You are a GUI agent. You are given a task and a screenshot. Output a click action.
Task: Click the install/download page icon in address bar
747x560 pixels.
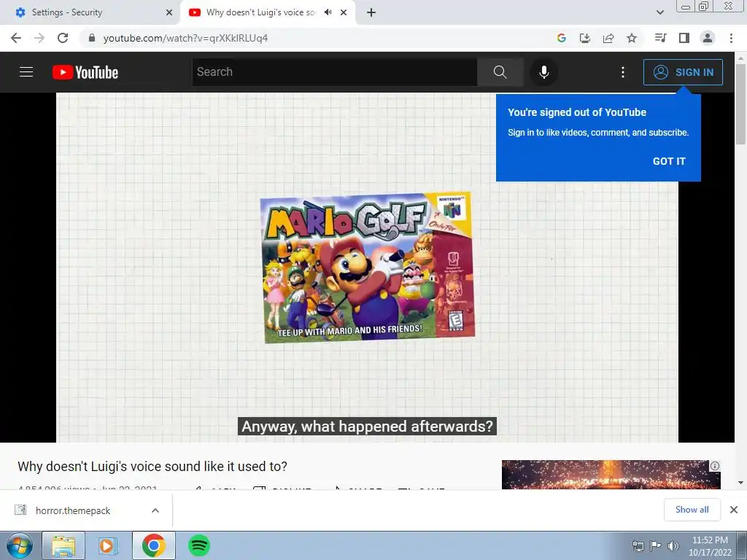[x=585, y=38]
